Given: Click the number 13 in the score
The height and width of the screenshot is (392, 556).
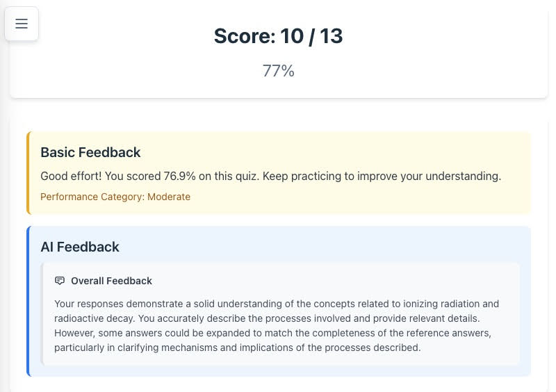Looking at the screenshot, I should coord(332,36).
